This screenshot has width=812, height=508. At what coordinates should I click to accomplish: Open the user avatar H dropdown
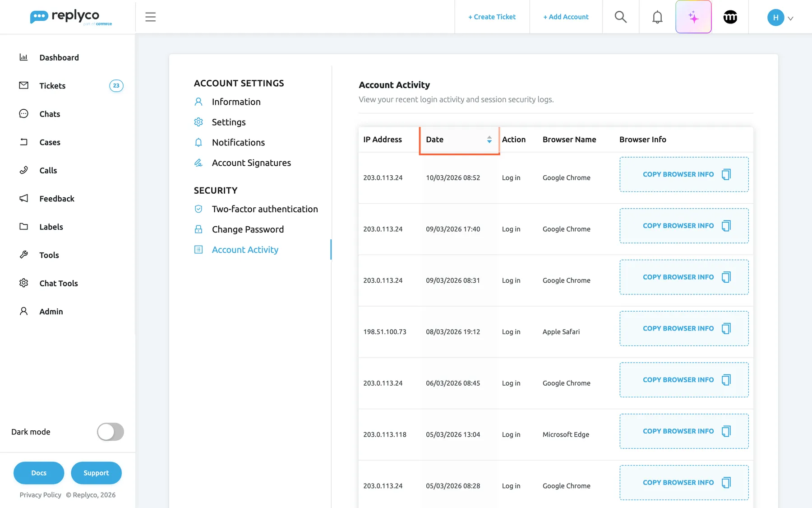pyautogui.click(x=780, y=17)
